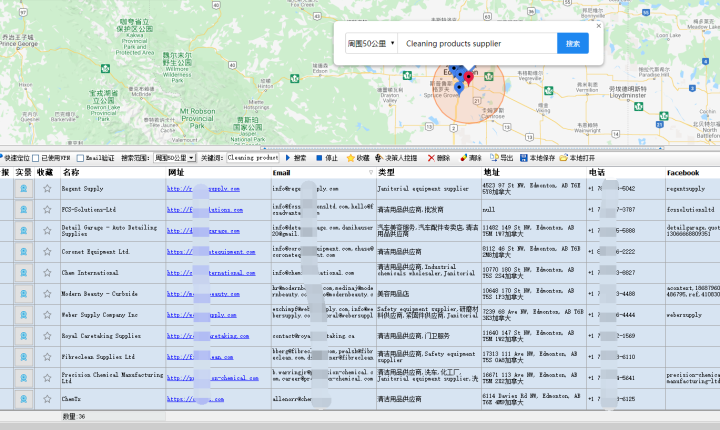
Task: Click the yellow star Favorites (收藏) toolbar icon
Action: (350, 158)
